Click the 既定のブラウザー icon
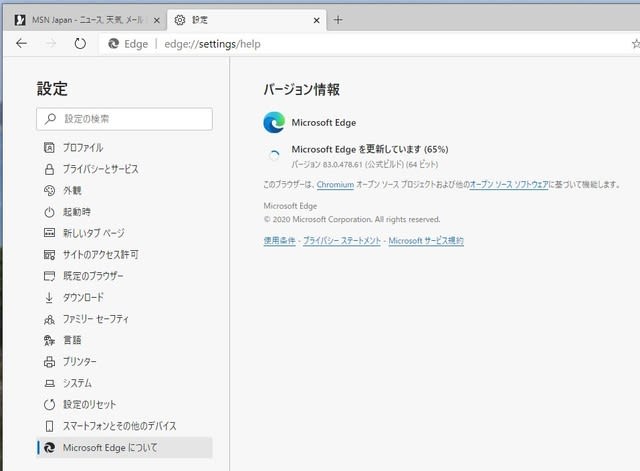640x471 pixels. pyautogui.click(x=49, y=276)
